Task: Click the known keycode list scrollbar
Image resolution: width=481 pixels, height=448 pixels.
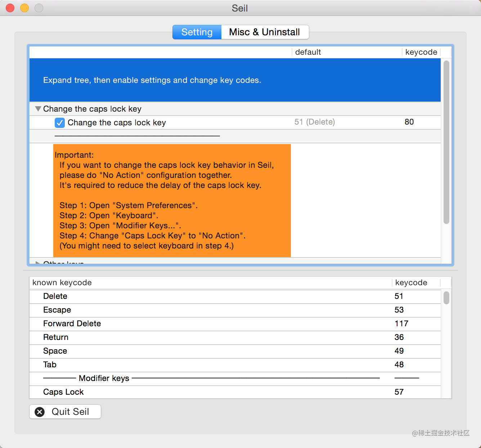Action: pos(446,298)
